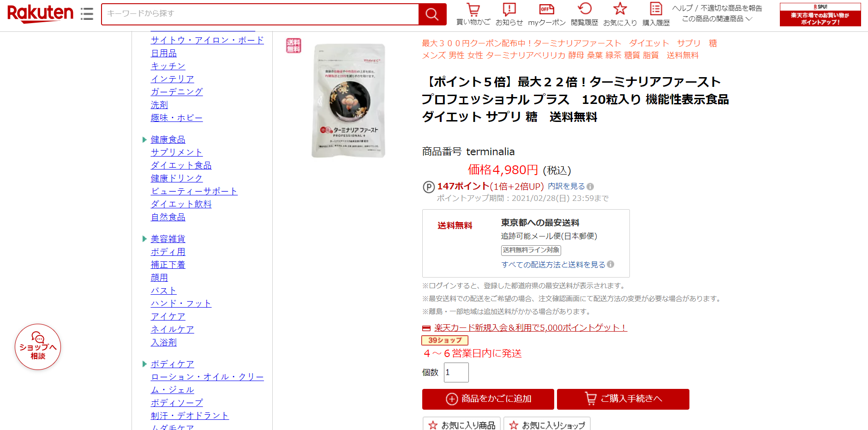Open ネイルケア category
The height and width of the screenshot is (430, 868).
(173, 329)
